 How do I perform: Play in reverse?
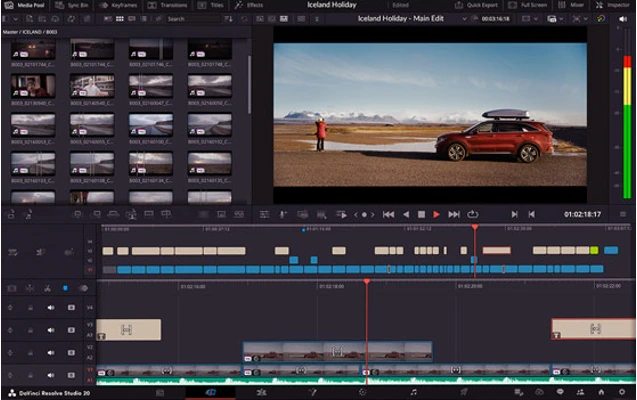coord(405,214)
